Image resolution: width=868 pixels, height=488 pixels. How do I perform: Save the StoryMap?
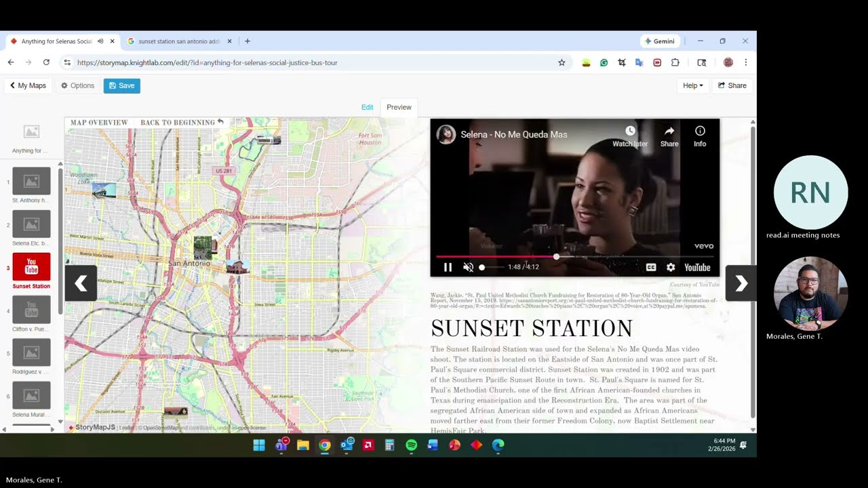point(121,85)
